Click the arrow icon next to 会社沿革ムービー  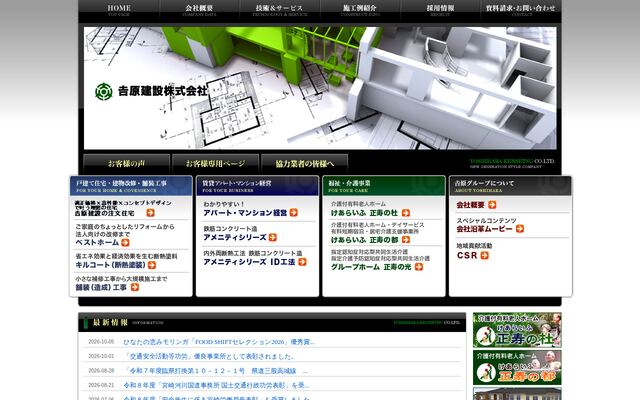tap(520, 229)
